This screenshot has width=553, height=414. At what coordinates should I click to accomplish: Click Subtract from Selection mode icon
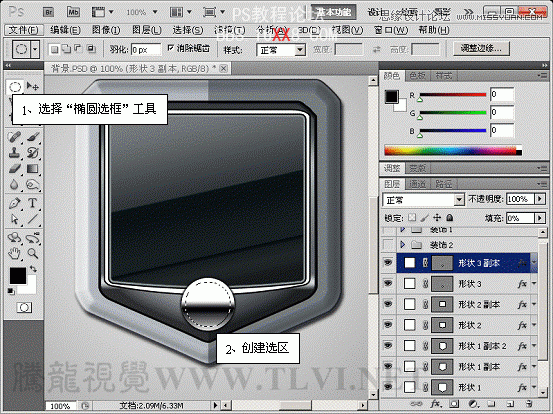(78, 49)
